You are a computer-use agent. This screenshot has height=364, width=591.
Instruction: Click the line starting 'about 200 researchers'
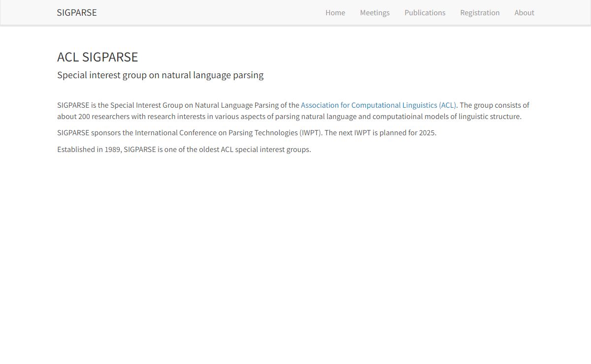tap(289, 117)
